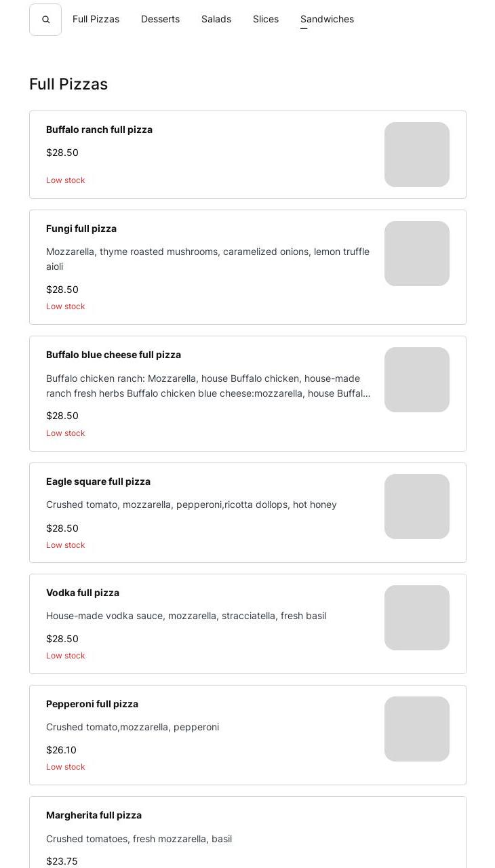This screenshot has height=868, width=495.
Task: Go to the Slices tab
Action: click(x=266, y=19)
